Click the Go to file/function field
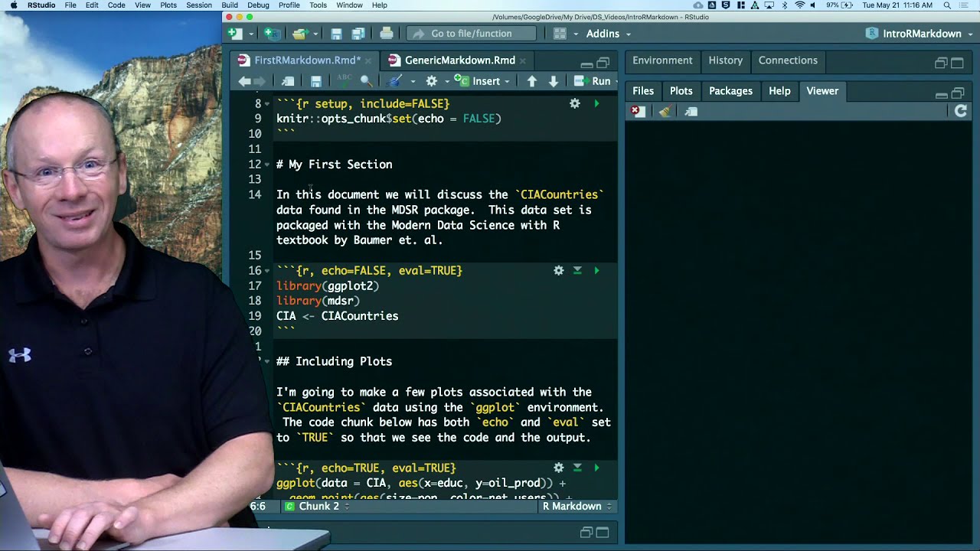This screenshot has height=551, width=980. point(472,34)
